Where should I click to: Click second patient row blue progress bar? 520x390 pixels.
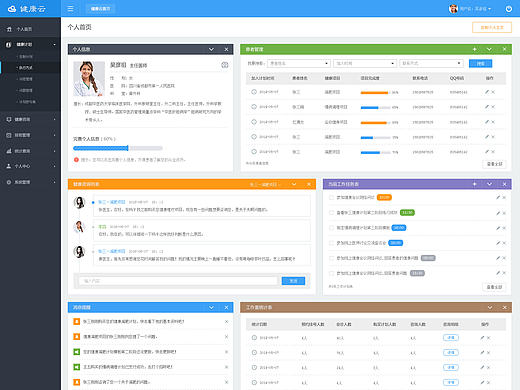coord(375,107)
